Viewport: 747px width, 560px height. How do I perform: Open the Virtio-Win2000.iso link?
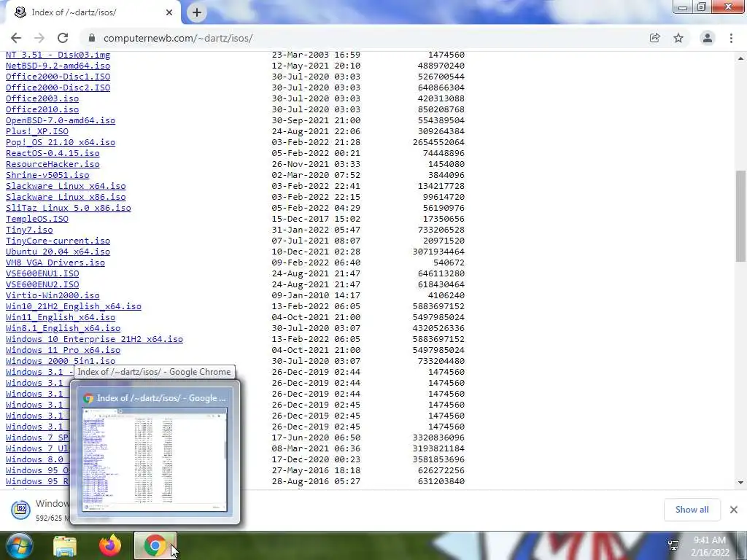[53, 296]
